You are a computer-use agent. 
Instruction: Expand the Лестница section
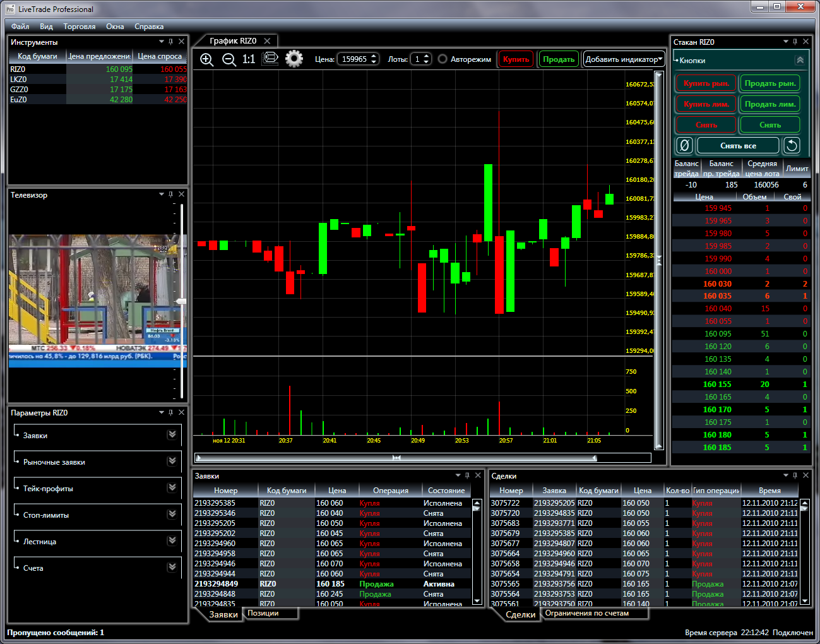tap(172, 540)
